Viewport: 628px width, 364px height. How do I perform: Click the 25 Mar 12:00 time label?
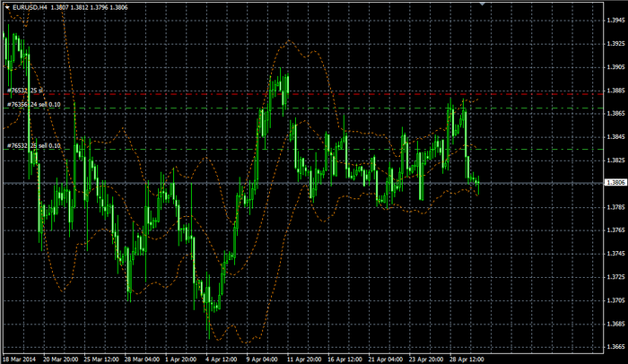pos(101,360)
